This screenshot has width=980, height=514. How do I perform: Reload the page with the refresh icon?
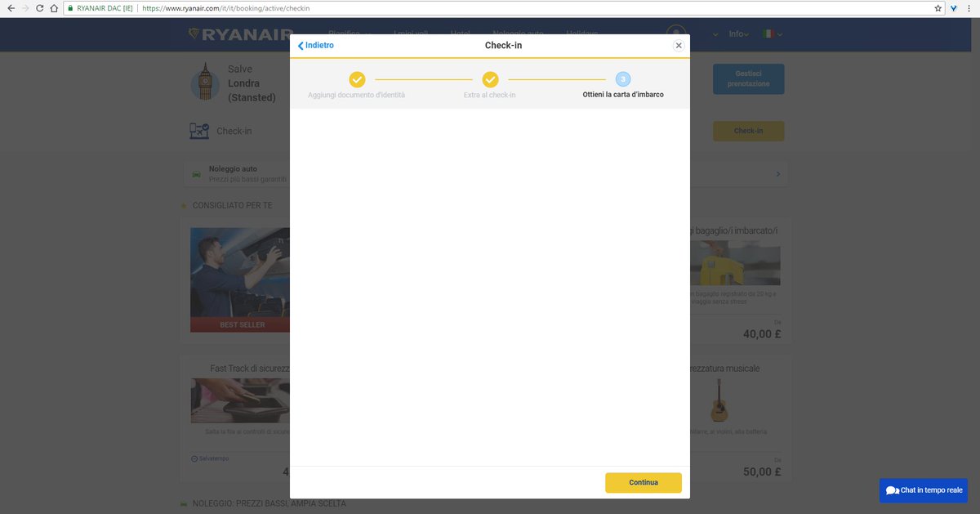tap(38, 7)
